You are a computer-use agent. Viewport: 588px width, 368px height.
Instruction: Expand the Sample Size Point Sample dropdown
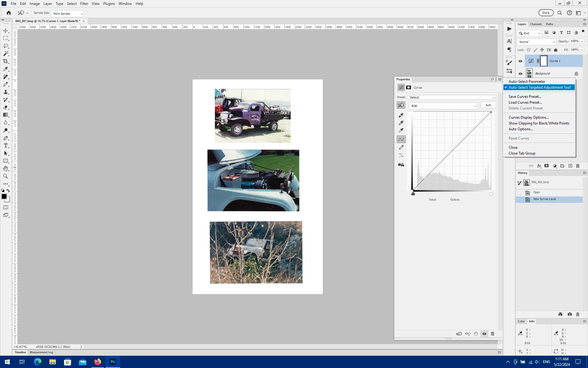tap(68, 13)
